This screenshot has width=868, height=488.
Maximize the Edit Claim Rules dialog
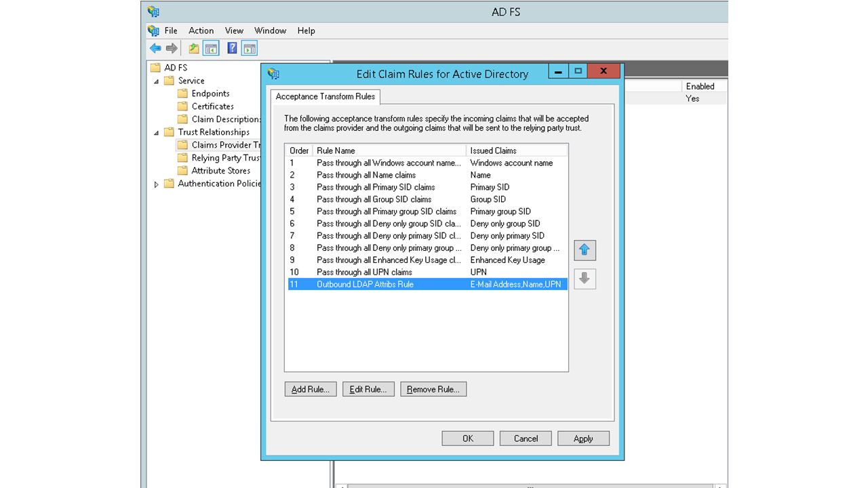tap(578, 71)
